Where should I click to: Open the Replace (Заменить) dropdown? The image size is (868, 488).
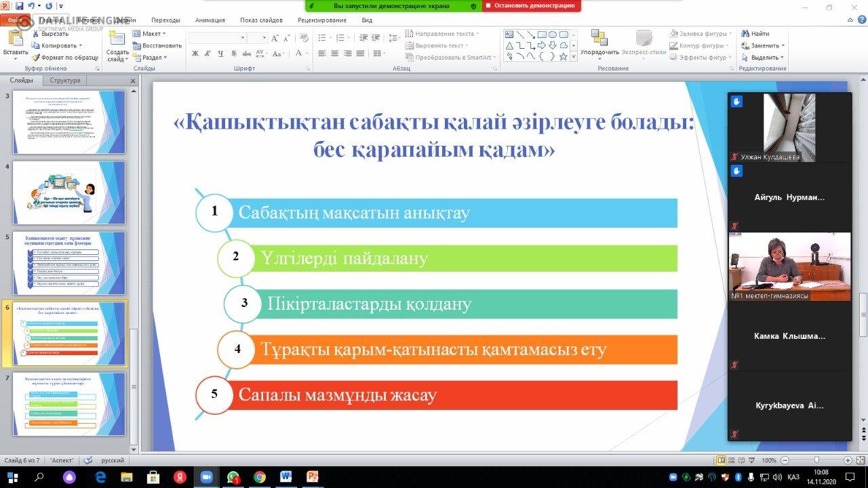(782, 45)
